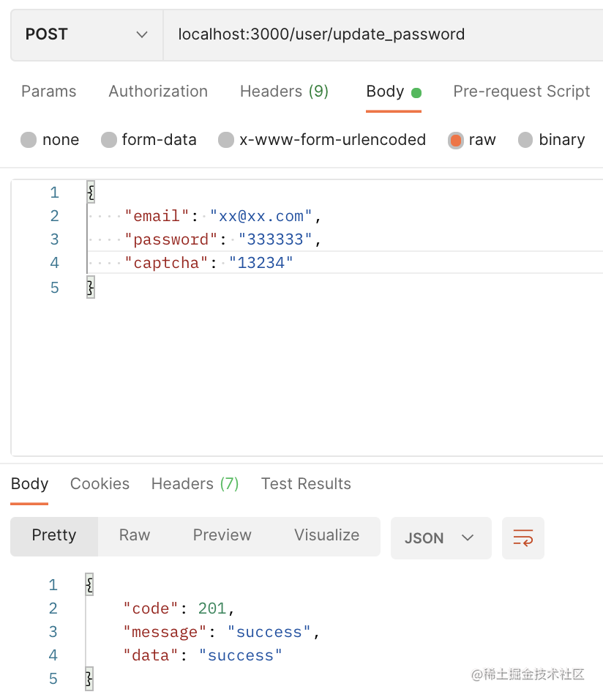The height and width of the screenshot is (700, 603).
Task: Expand the JSON response format dropdown
Action: point(441,538)
